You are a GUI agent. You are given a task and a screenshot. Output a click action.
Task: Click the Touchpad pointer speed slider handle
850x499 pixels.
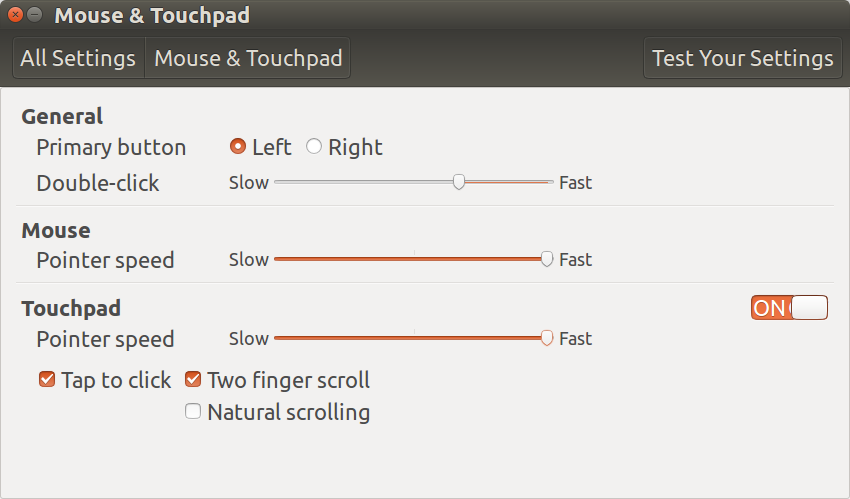pos(547,338)
